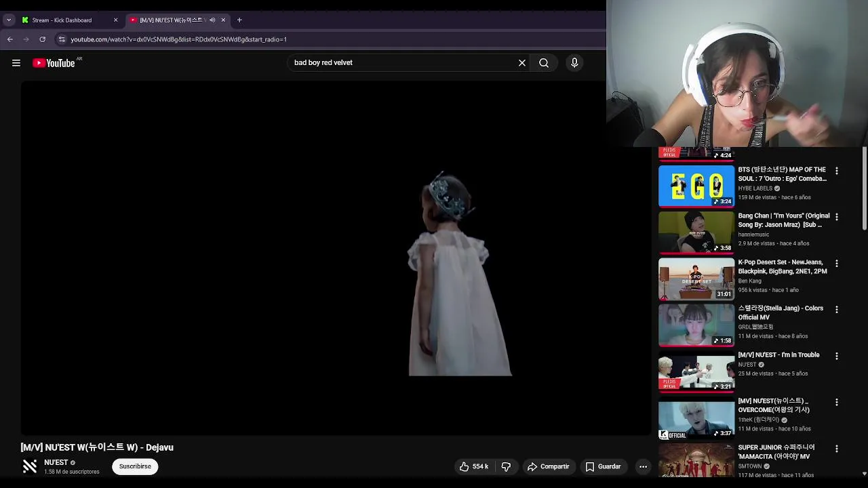
Task: Open the site information icon in address bar
Action: [x=62, y=39]
